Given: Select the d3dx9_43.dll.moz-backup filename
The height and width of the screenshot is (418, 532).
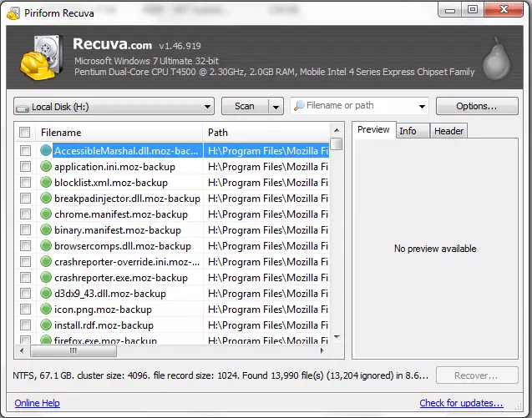Looking at the screenshot, I should pyautogui.click(x=110, y=294).
